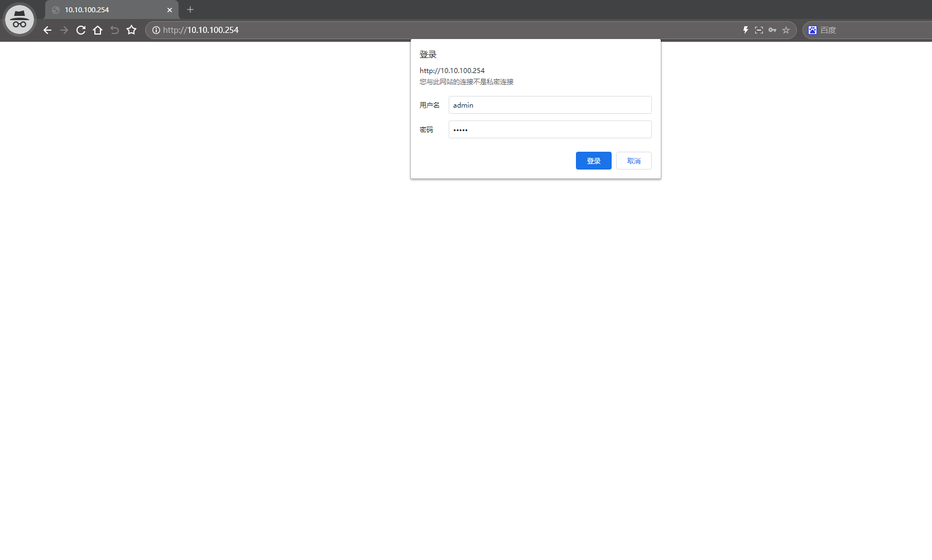
Task: Click the forward navigation arrow
Action: [x=64, y=30]
